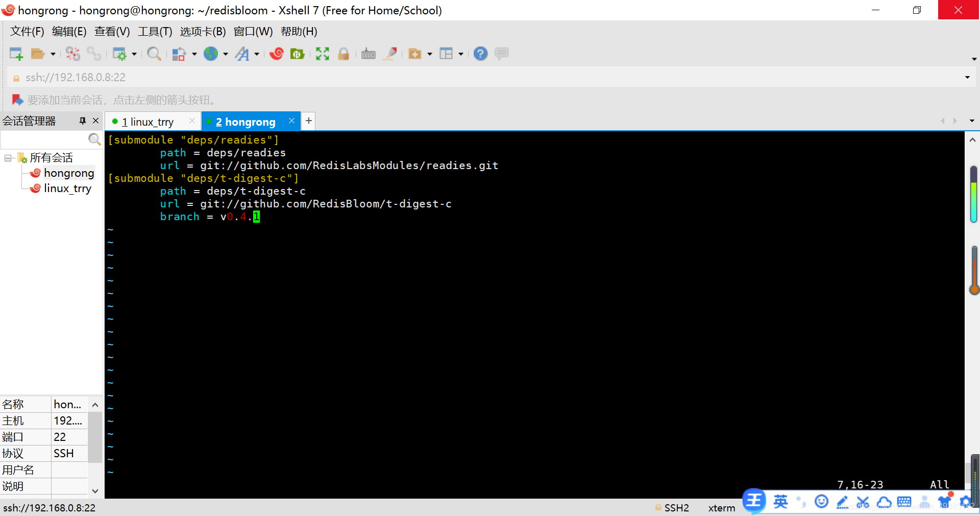Click the New Folder plus icon
Image resolution: width=980 pixels, height=516 pixels.
click(415, 54)
